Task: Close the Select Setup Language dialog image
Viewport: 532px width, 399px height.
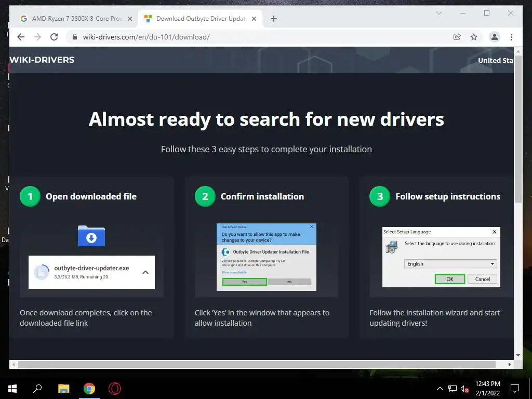Action: tap(495, 232)
